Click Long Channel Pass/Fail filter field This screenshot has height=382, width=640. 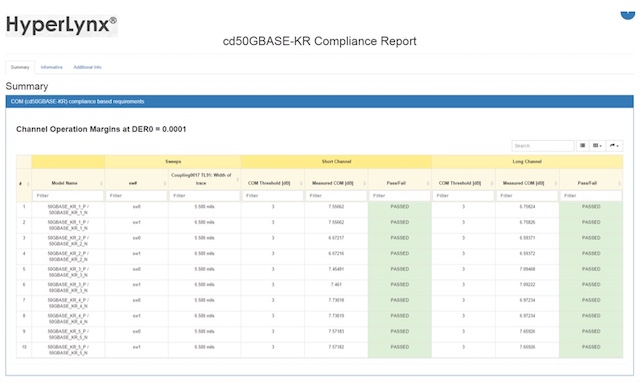(591, 196)
